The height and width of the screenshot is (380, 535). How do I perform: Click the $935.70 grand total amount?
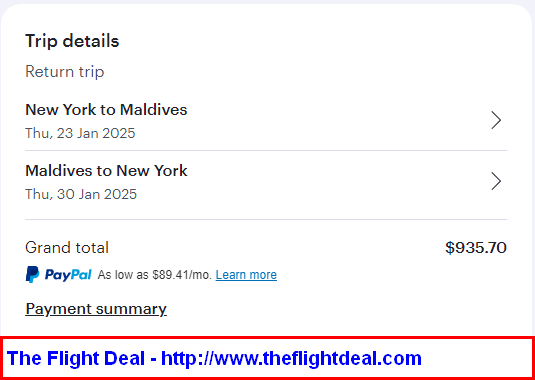click(x=476, y=248)
